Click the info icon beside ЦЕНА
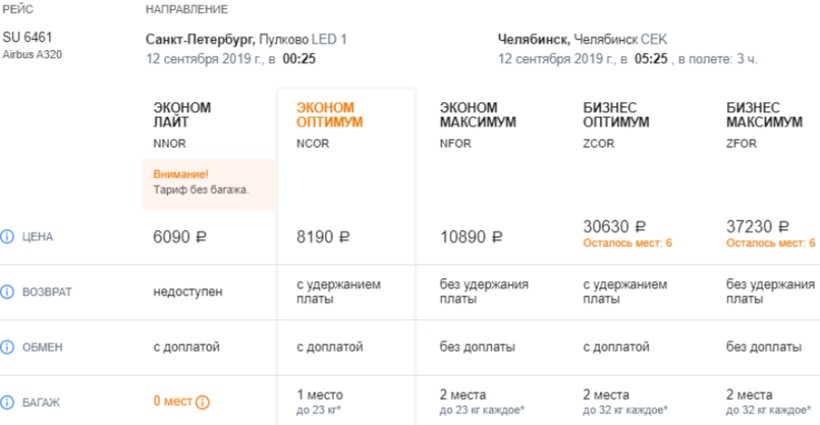The width and height of the screenshot is (820, 425). (x=8, y=238)
